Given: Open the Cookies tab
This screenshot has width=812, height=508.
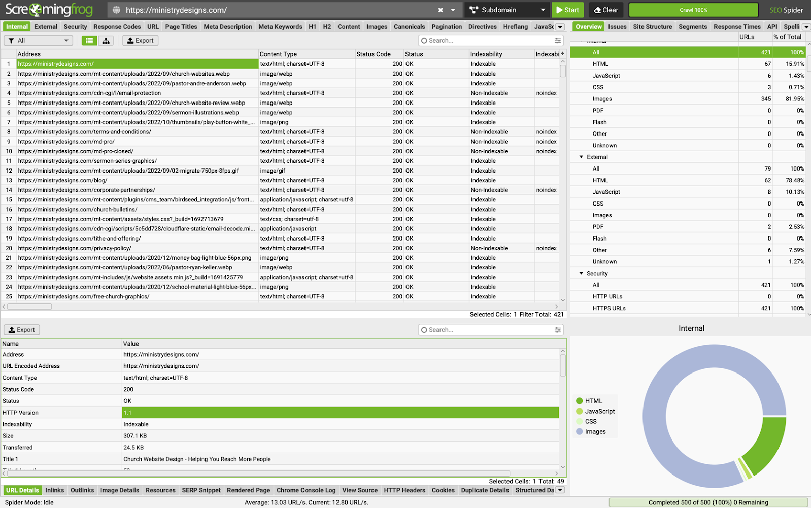Looking at the screenshot, I should coord(443,490).
